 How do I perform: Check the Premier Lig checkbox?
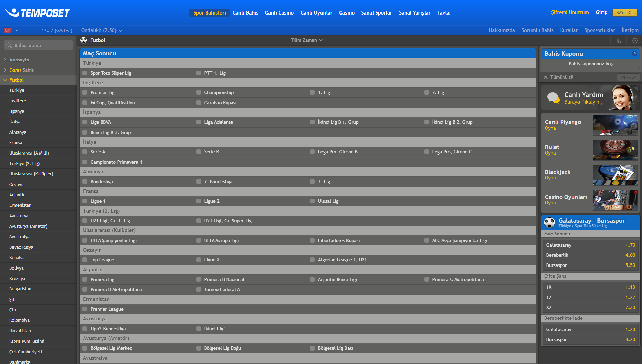click(x=85, y=92)
